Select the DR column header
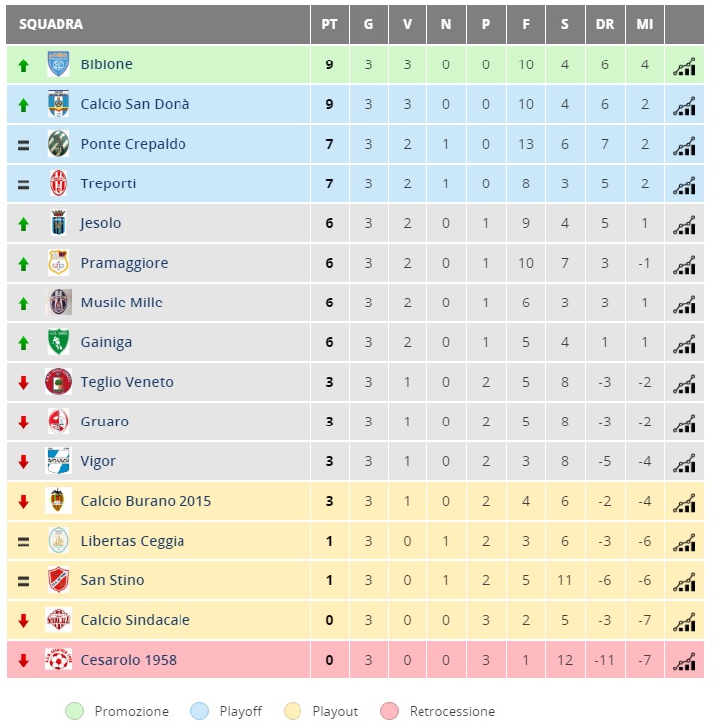This screenshot has height=728, width=721. click(x=605, y=24)
